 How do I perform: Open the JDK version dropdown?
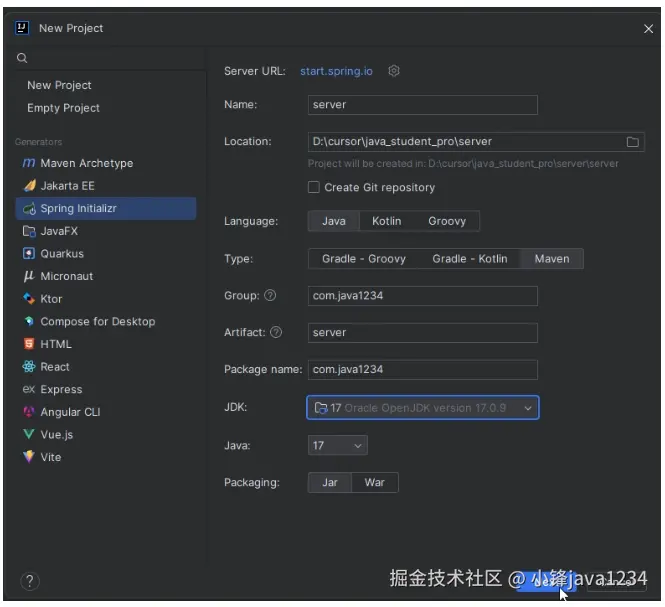coord(423,408)
